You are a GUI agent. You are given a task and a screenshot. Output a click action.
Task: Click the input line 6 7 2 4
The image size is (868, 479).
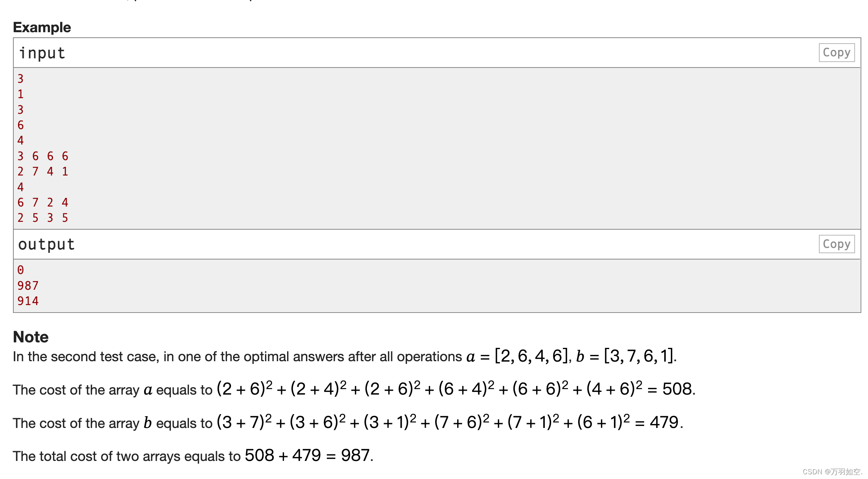[43, 202]
